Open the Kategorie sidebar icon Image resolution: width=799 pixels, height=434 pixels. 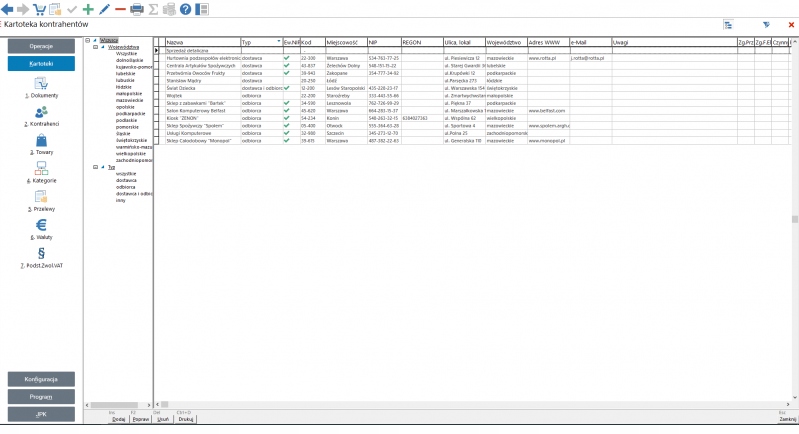[x=41, y=168]
